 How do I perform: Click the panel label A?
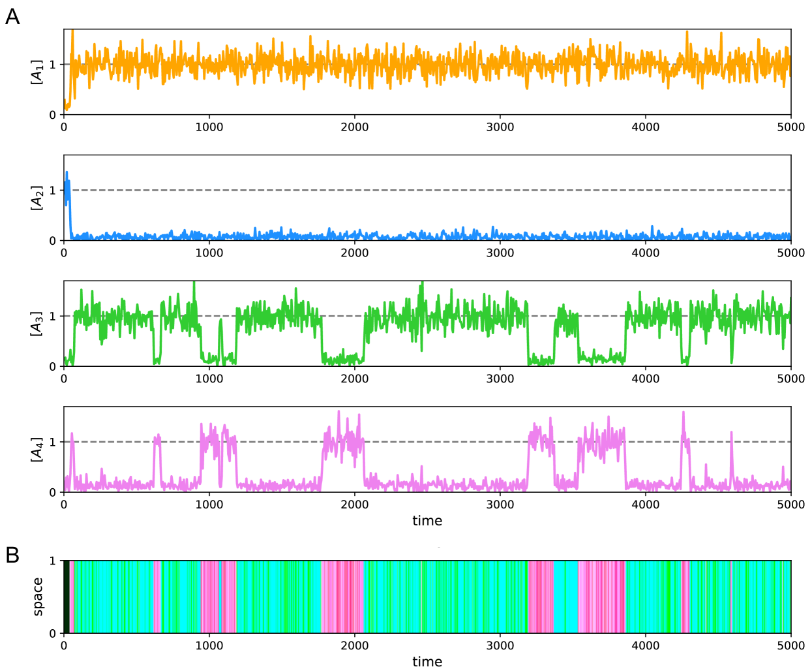[12, 16]
